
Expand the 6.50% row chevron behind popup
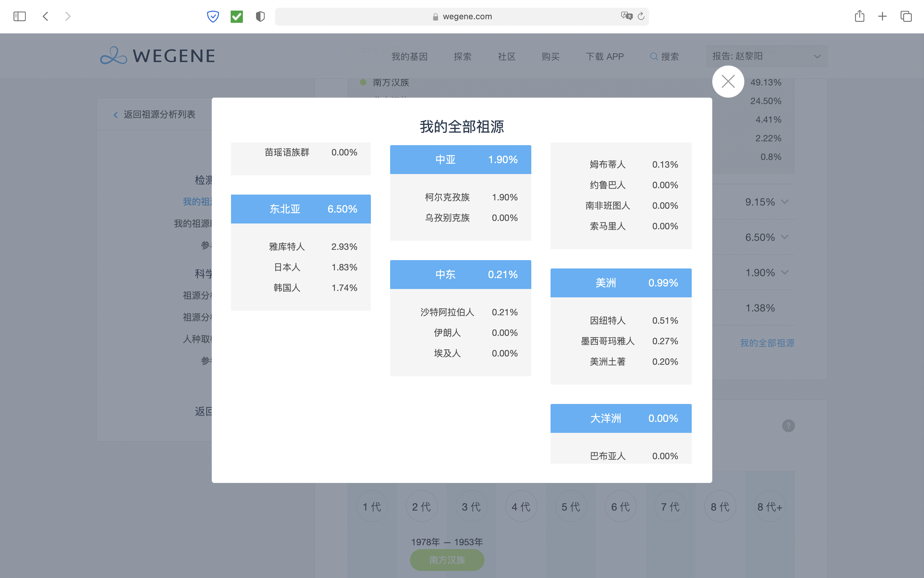pos(785,237)
